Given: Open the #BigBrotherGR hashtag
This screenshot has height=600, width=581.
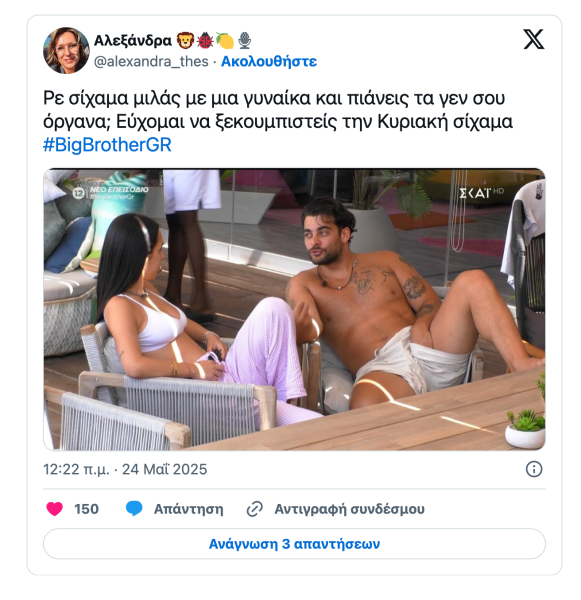Looking at the screenshot, I should [x=107, y=145].
